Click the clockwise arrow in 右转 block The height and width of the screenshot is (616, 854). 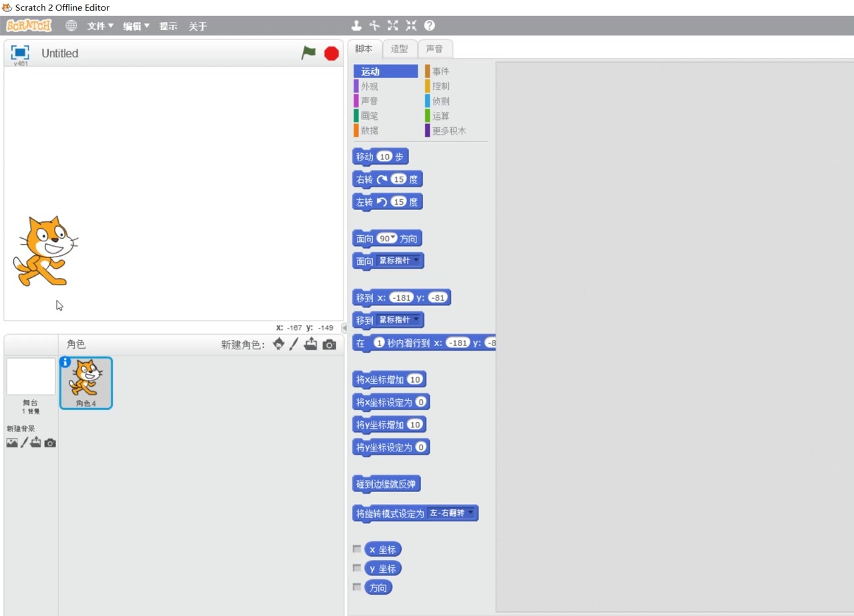382,179
